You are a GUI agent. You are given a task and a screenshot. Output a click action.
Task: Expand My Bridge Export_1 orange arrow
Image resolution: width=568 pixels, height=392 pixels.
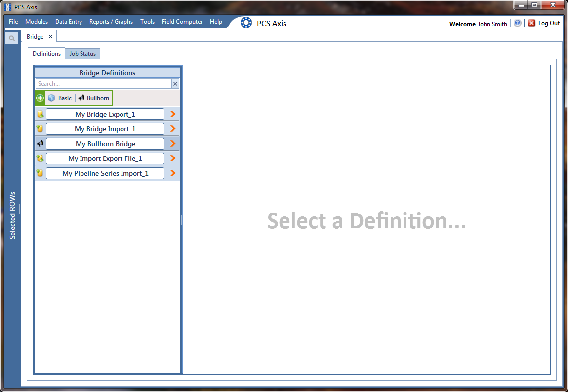tap(173, 114)
